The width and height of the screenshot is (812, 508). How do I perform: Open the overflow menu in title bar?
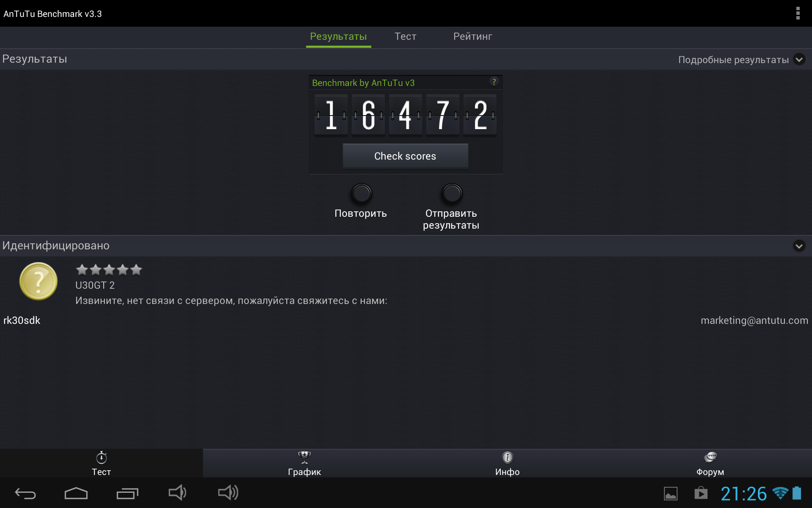pos(798,14)
